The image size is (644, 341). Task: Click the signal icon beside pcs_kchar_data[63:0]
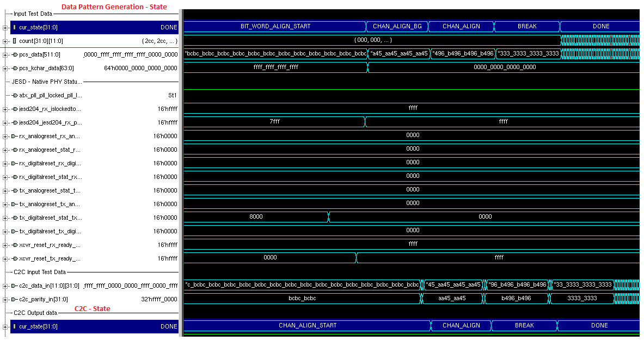point(14,68)
